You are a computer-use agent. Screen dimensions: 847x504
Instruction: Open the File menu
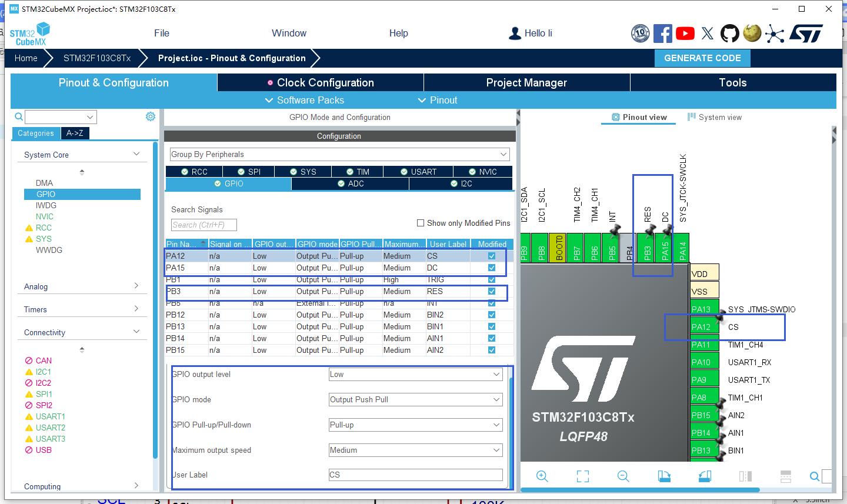(x=162, y=34)
